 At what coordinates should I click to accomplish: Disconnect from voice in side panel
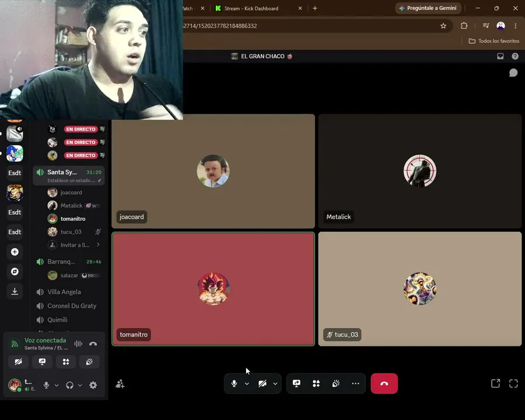[93, 344]
